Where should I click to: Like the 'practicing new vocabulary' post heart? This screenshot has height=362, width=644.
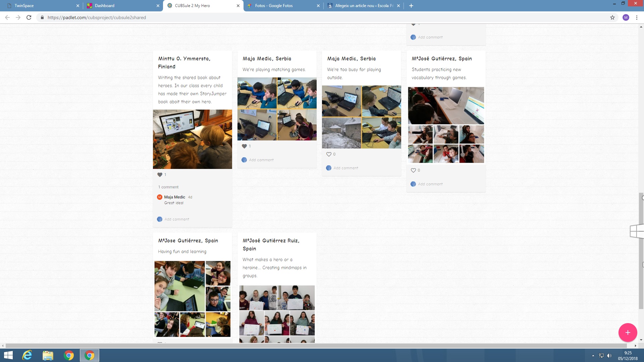(413, 170)
